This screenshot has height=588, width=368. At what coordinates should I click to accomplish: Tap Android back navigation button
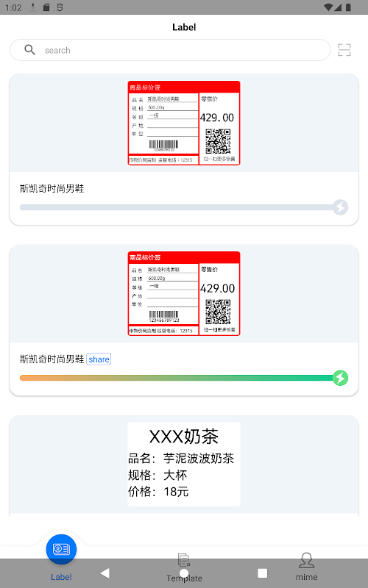[105, 573]
